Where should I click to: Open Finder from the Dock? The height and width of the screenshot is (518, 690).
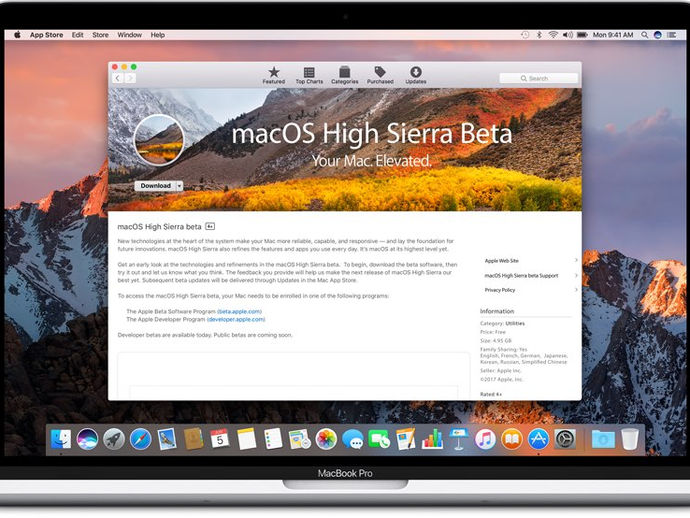coord(61,439)
